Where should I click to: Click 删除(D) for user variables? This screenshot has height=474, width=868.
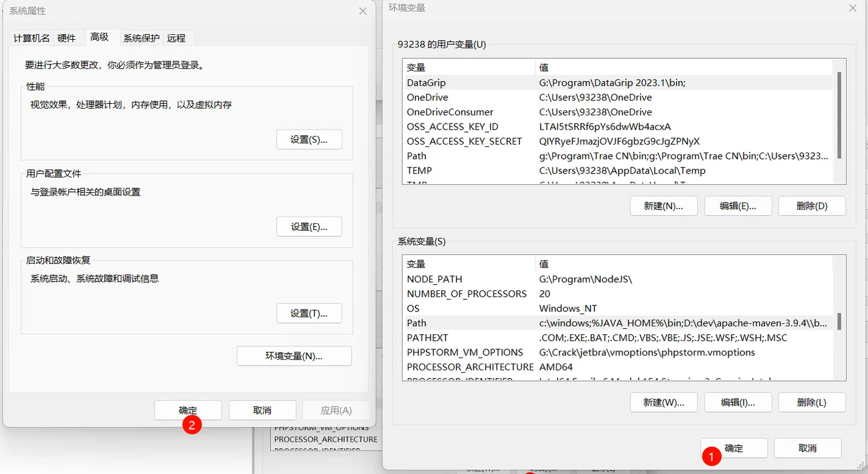[812, 206]
